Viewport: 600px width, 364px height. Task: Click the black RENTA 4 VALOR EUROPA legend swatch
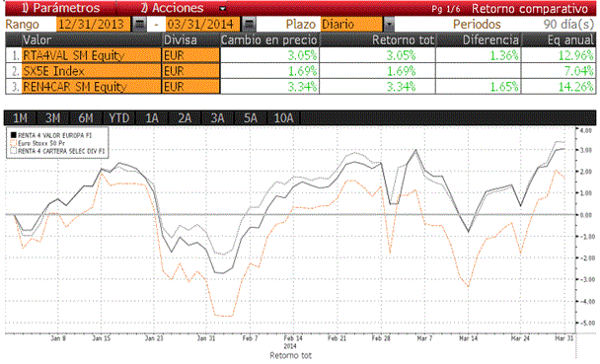[14, 135]
